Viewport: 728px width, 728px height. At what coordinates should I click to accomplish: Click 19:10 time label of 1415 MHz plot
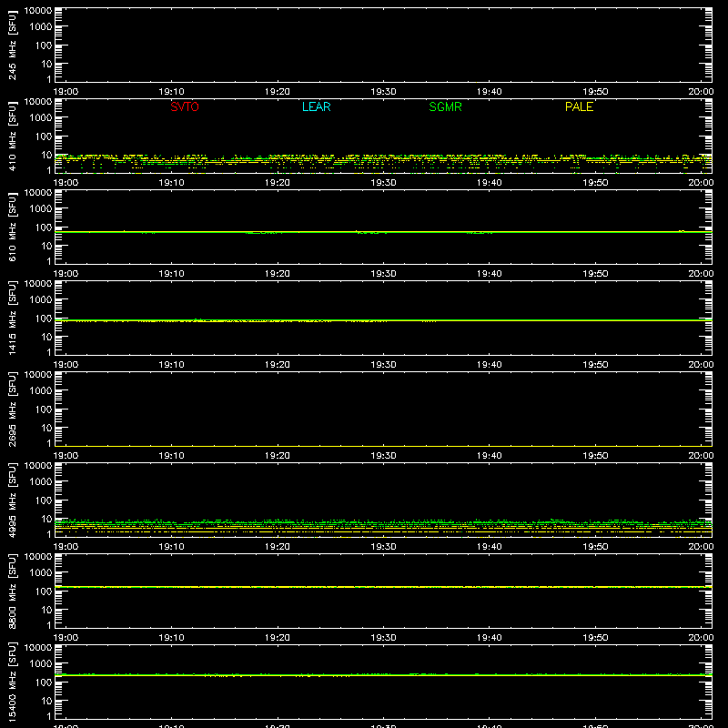tap(171, 365)
